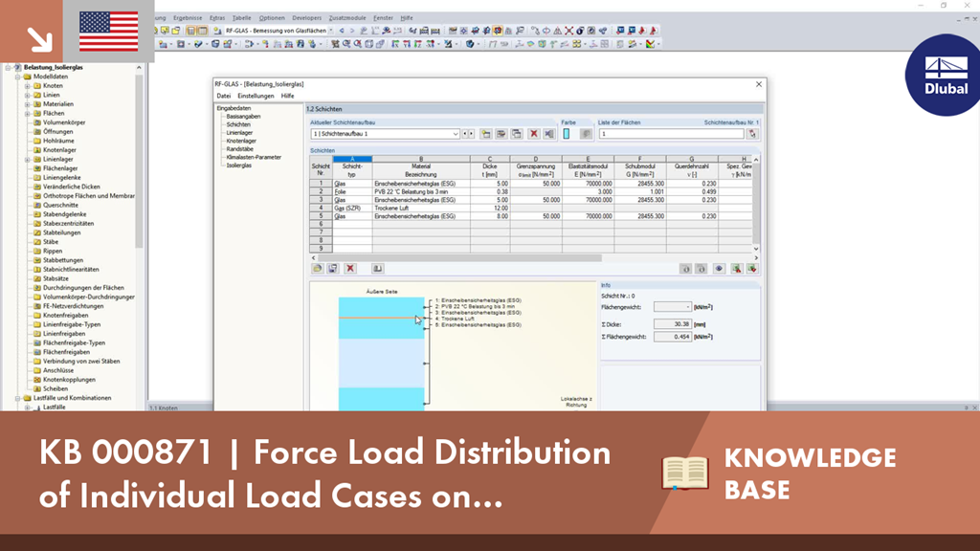Image resolution: width=980 pixels, height=551 pixels.
Task: Open Hilfe menu in RF-GLAS dialog
Action: pyautogui.click(x=287, y=97)
